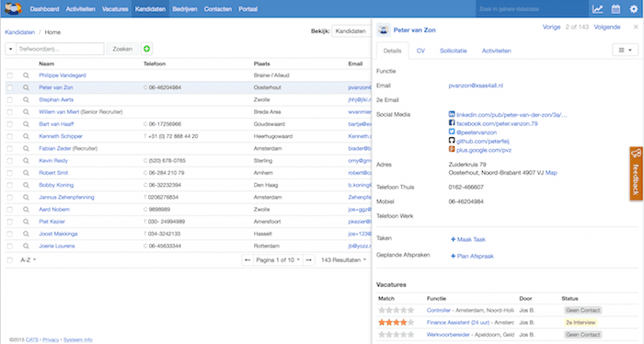Open the 143 Resultaten dropdown

point(343,260)
